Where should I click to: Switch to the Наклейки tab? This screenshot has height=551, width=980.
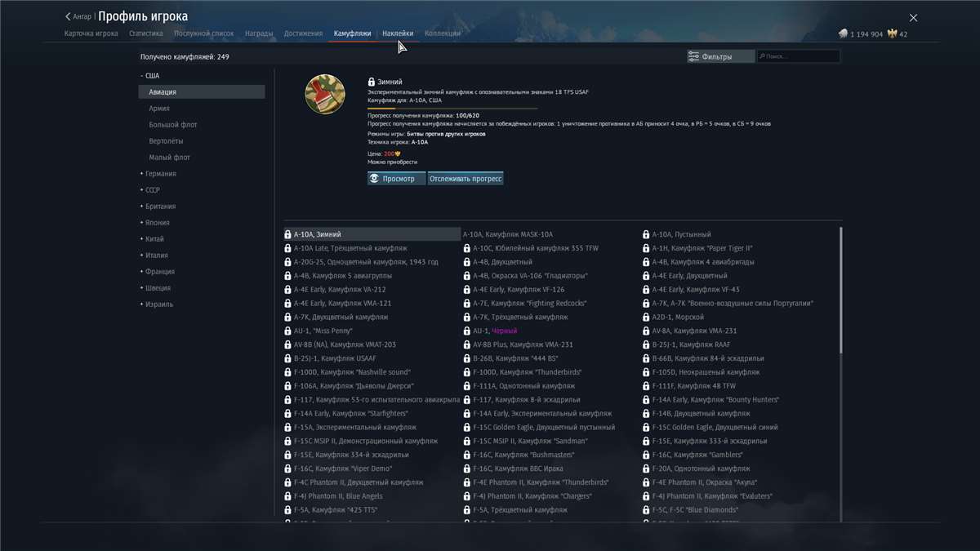[398, 33]
